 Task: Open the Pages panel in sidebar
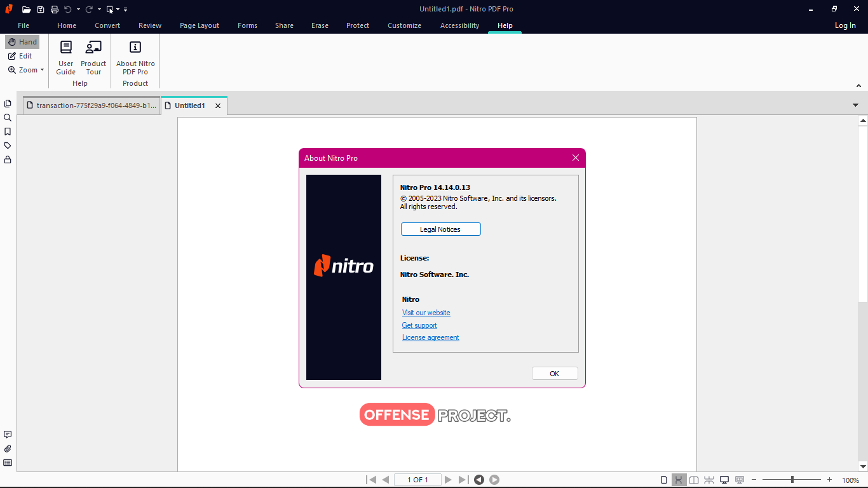[8, 104]
